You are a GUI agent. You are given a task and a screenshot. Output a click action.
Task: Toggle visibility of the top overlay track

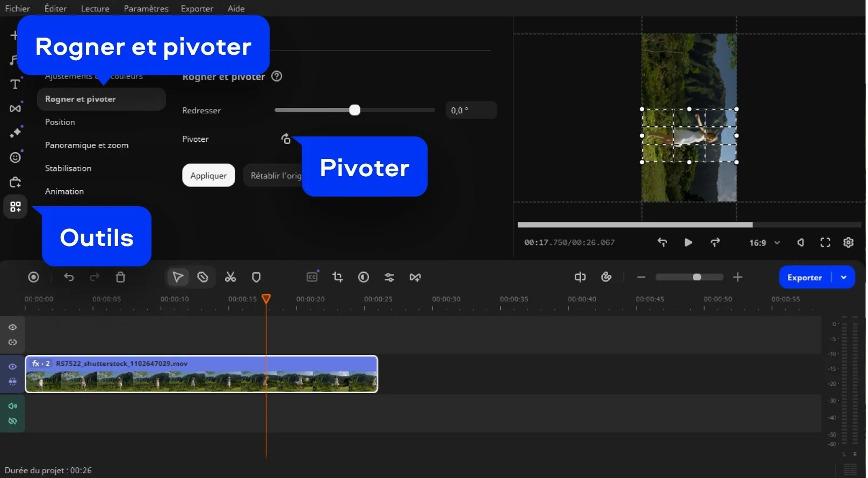click(12, 328)
